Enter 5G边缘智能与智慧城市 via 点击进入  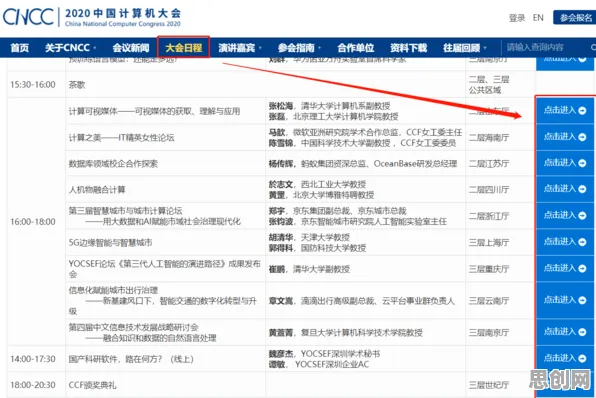pos(564,242)
